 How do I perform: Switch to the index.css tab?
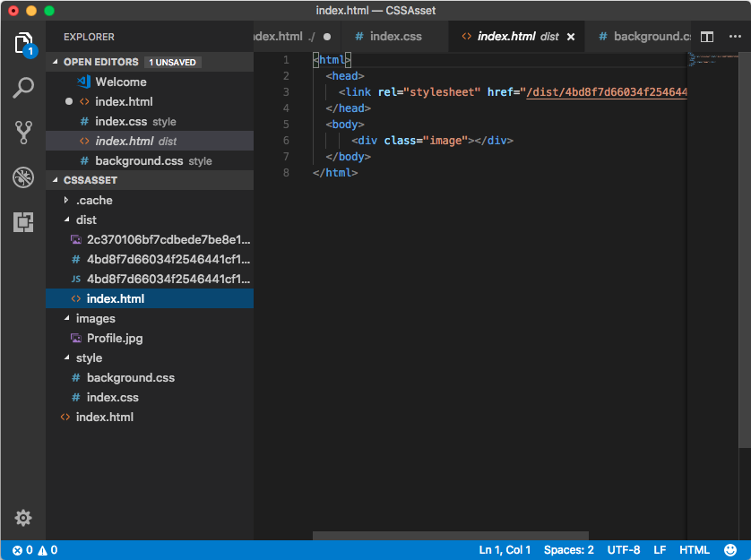[x=394, y=37]
